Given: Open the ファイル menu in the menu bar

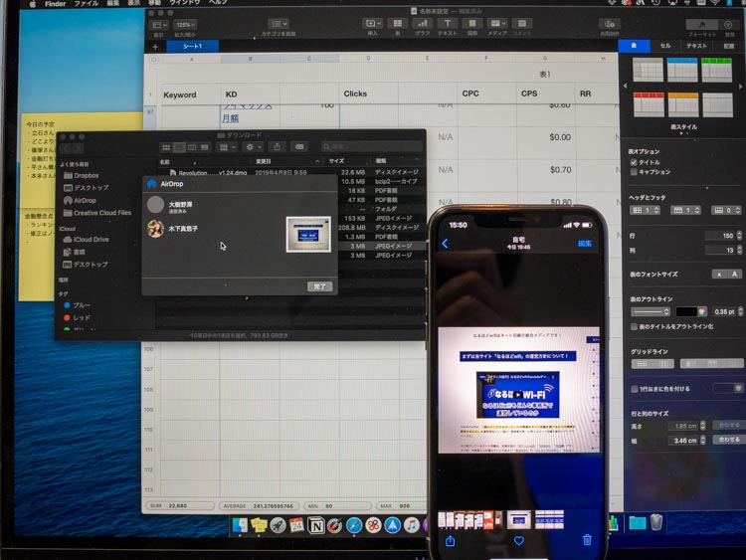Looking at the screenshot, I should pos(86,3).
